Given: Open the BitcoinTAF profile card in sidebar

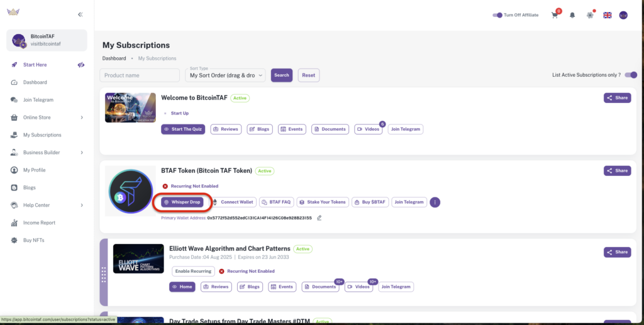Looking at the screenshot, I should tap(47, 40).
